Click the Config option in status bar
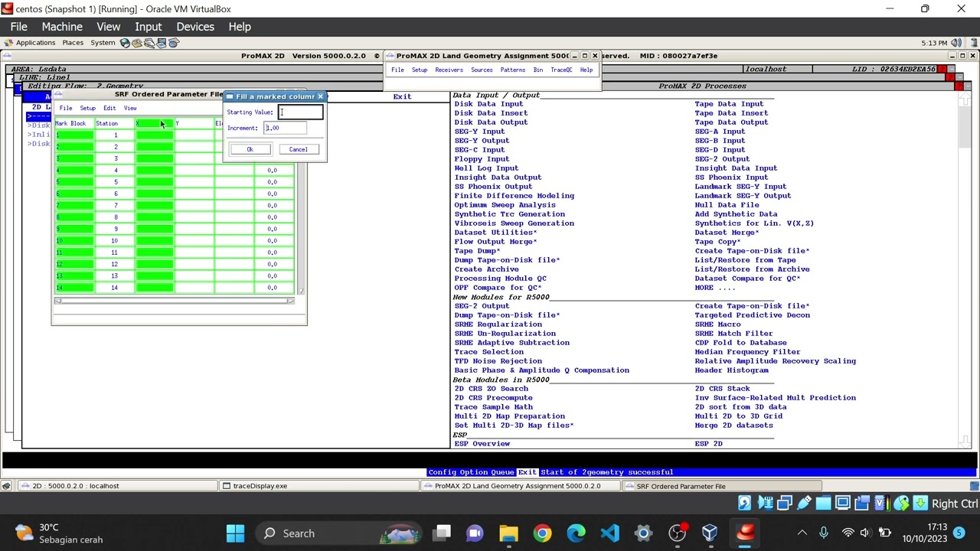Screen dimensions: 980x551 [x=444, y=472]
